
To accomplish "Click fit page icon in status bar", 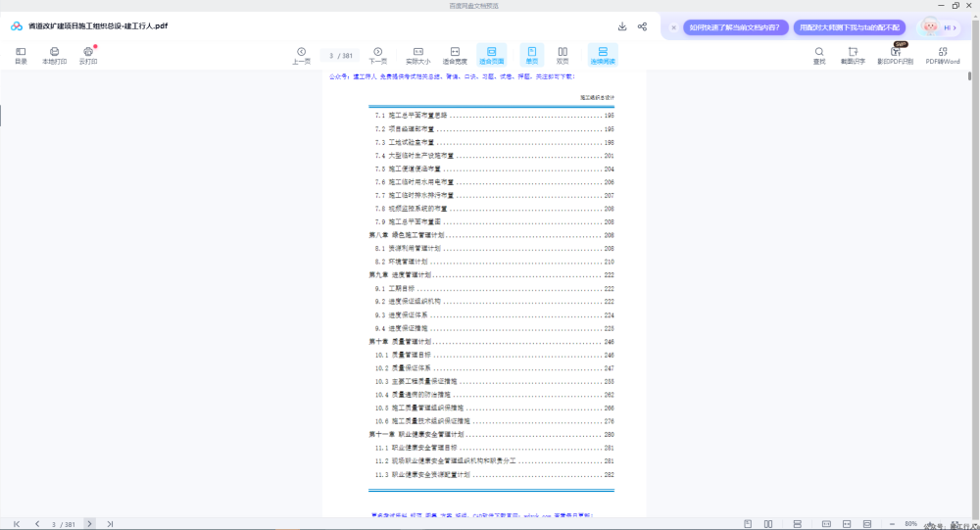I will [867, 524].
